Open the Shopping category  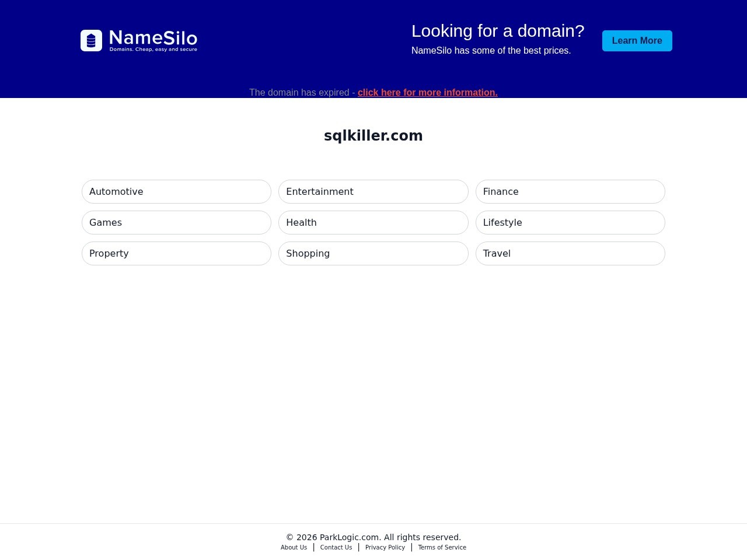click(373, 253)
